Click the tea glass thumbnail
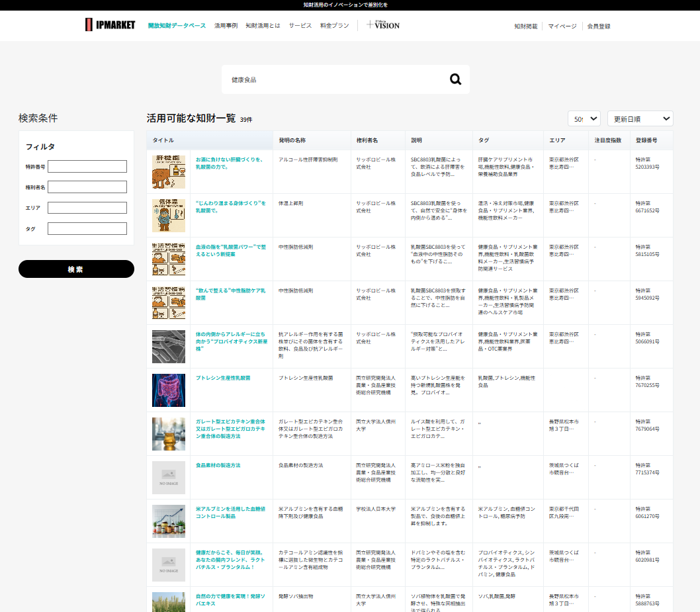700x612 pixels. pyautogui.click(x=168, y=434)
